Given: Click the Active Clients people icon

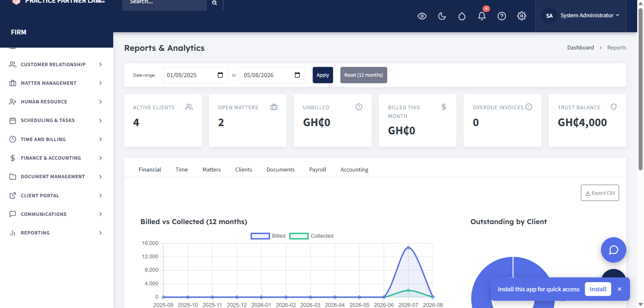Looking at the screenshot, I should 189,107.
